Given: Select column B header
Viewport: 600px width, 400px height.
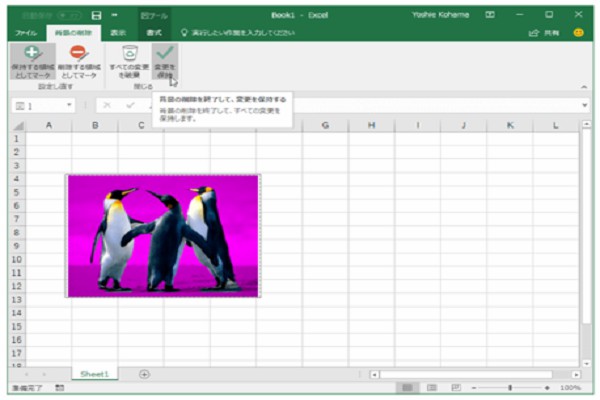Looking at the screenshot, I should [95, 126].
